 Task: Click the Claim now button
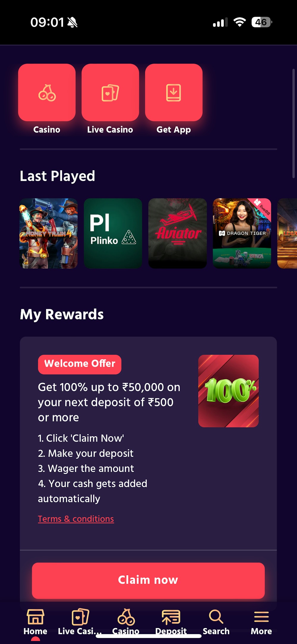tap(148, 580)
